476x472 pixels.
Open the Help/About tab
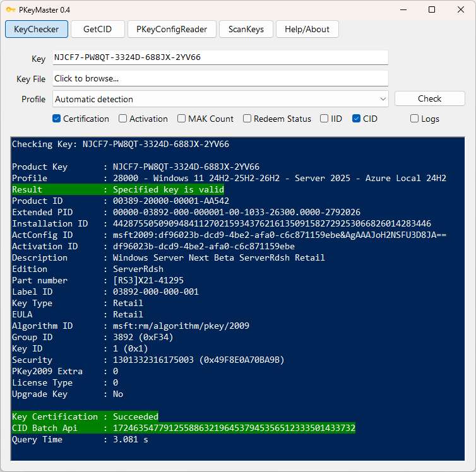pos(307,29)
